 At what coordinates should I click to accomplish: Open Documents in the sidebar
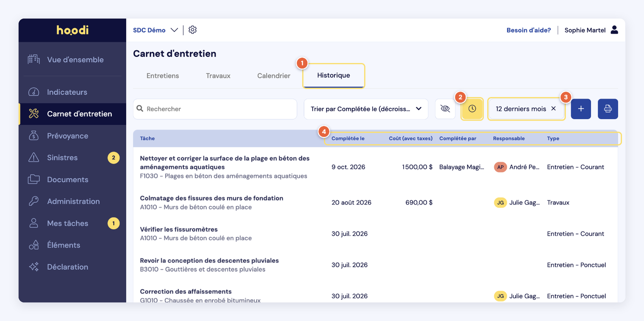[72, 179]
